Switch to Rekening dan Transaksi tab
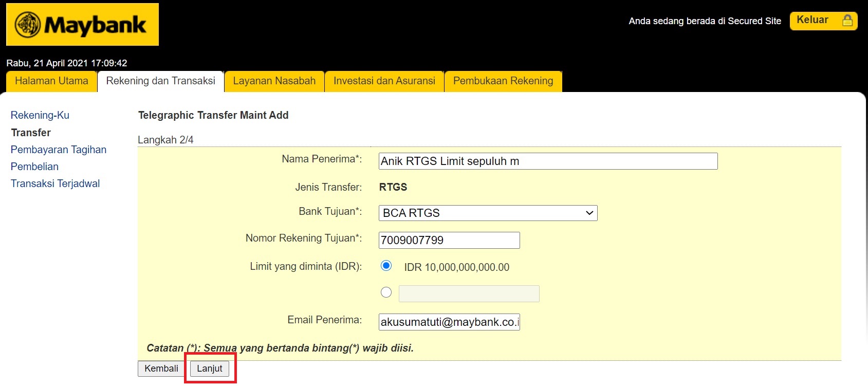 160,81
